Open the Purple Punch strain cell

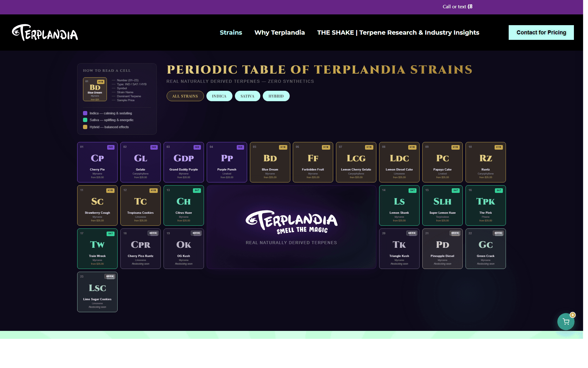pos(227,162)
